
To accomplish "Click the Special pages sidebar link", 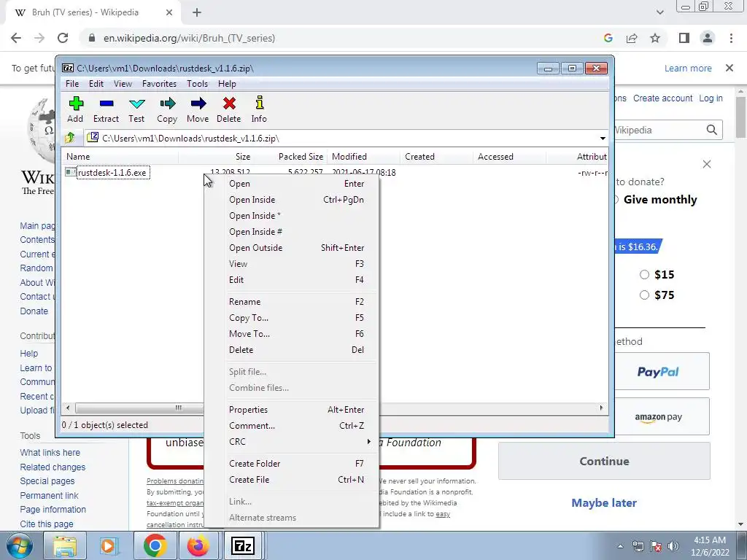I will pos(47,481).
